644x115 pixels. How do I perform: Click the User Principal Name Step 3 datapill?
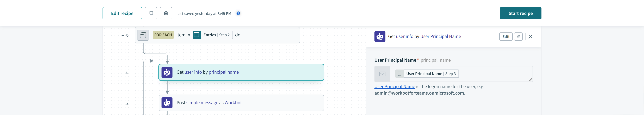(x=427, y=74)
